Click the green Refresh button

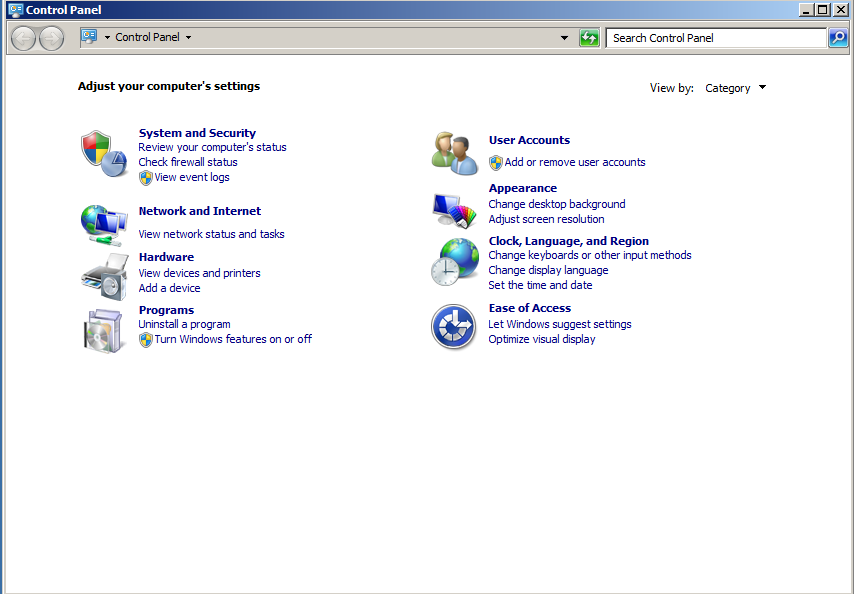tap(589, 38)
